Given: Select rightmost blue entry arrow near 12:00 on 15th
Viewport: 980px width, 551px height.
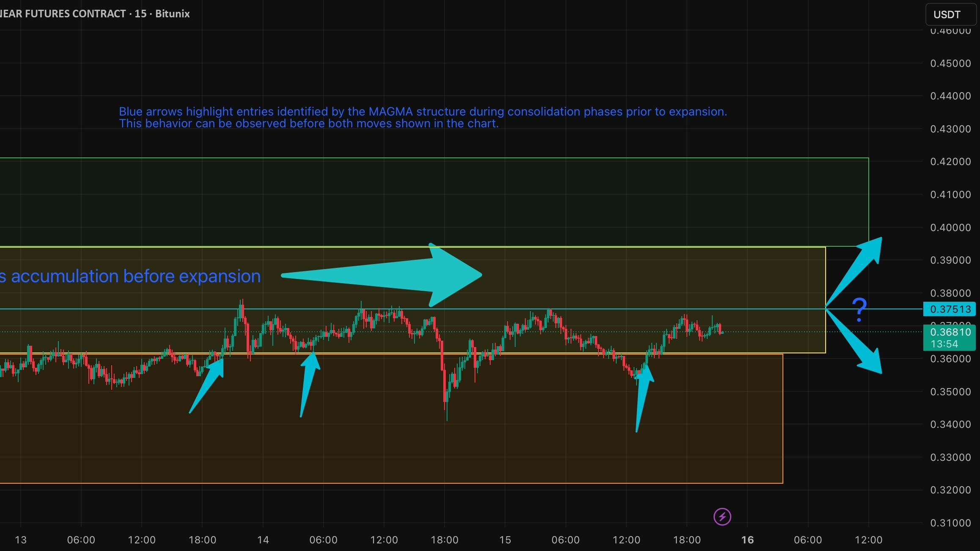Looking at the screenshot, I should (x=642, y=396).
